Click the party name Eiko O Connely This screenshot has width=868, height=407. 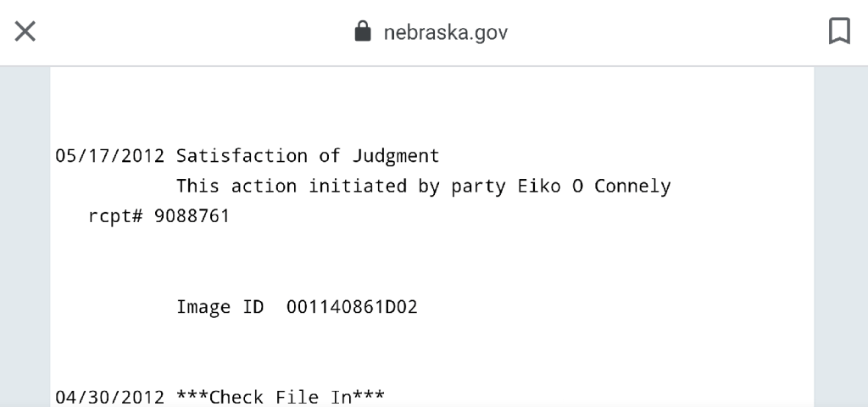[593, 187]
